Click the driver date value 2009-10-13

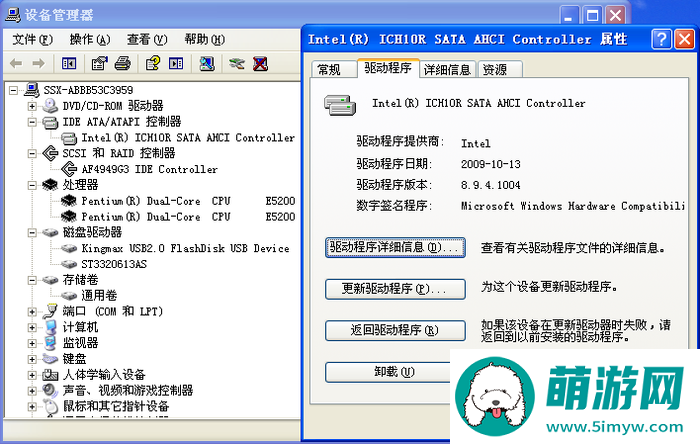pos(491,164)
